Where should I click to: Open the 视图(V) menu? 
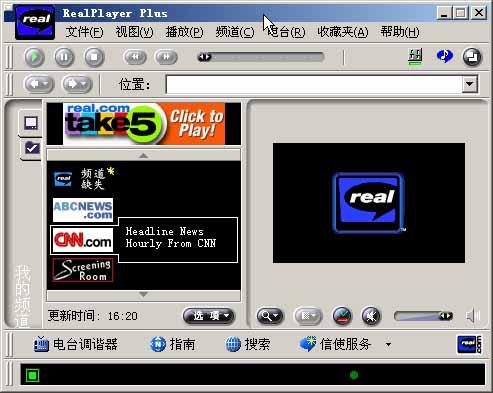coord(134,32)
